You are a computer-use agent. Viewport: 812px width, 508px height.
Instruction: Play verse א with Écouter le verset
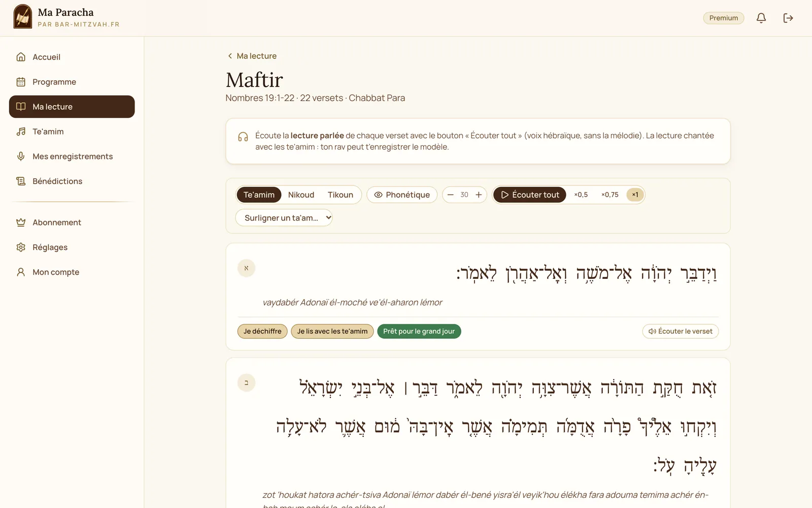pyautogui.click(x=680, y=331)
